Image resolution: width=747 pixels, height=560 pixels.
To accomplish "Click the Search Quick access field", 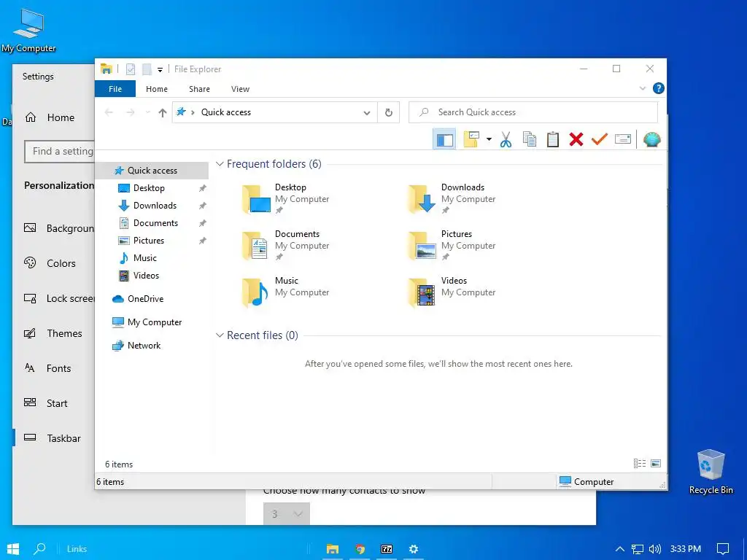I will 533,112.
